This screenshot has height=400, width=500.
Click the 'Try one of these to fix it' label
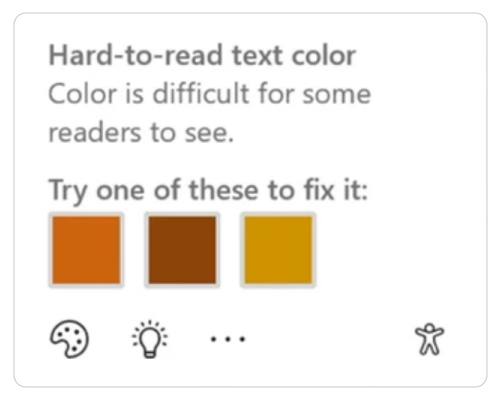[x=208, y=191]
